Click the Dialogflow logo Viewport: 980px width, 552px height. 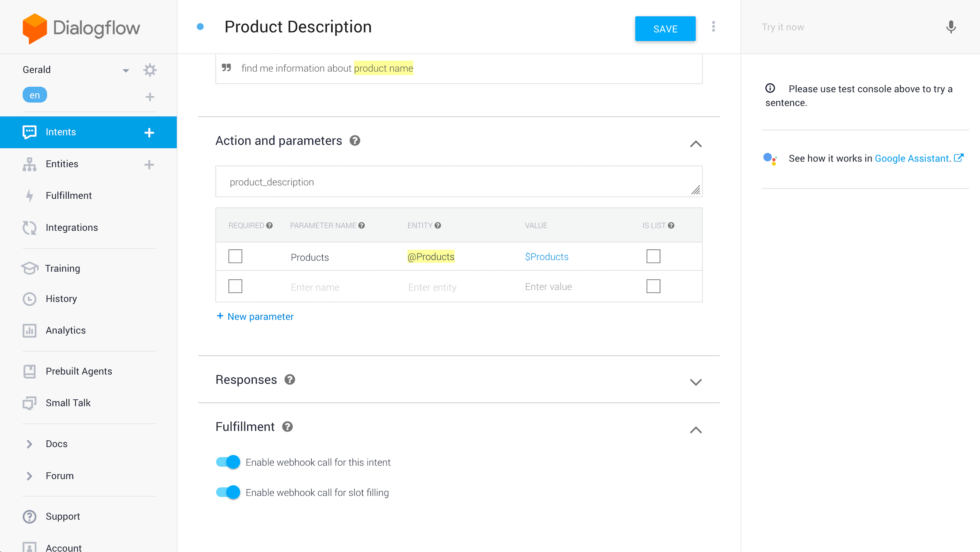[81, 28]
